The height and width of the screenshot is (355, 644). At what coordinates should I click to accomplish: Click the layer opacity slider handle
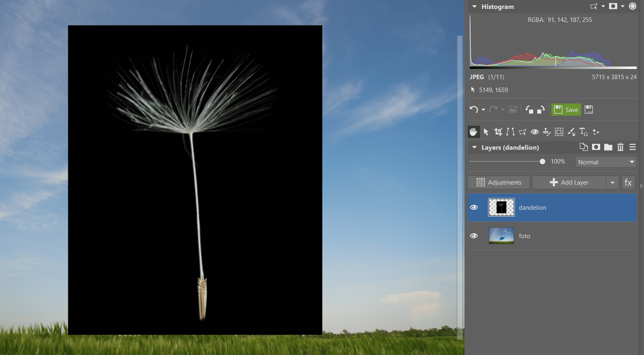(542, 161)
